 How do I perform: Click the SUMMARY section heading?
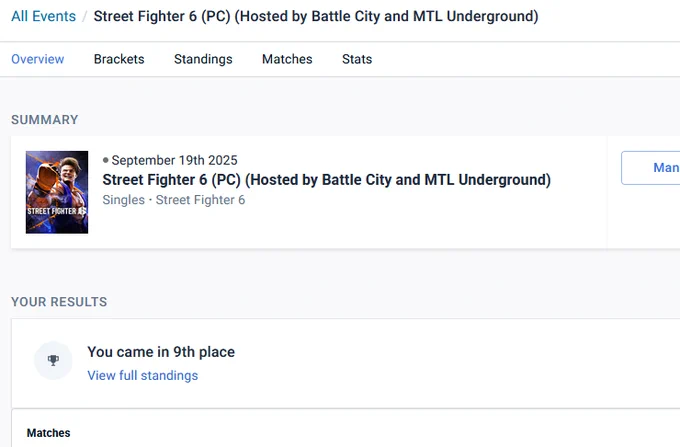[45, 120]
